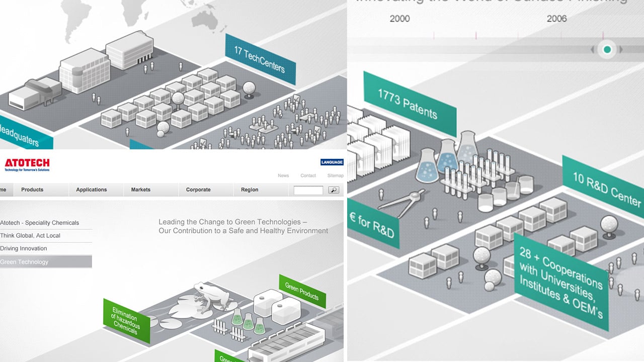Select the 2006 timeline year
The width and height of the screenshot is (644, 362).
point(556,19)
